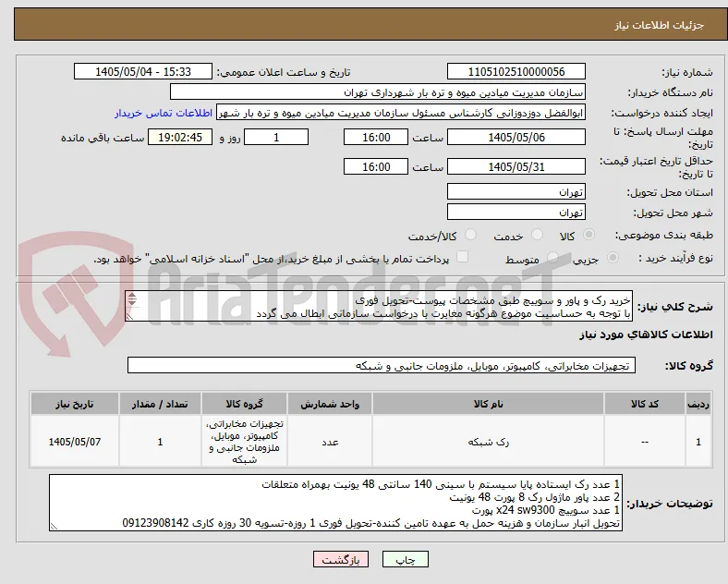Viewport: 728px width, 584px height.
Task: Click the delivery city field تهران
Action: click(x=516, y=213)
